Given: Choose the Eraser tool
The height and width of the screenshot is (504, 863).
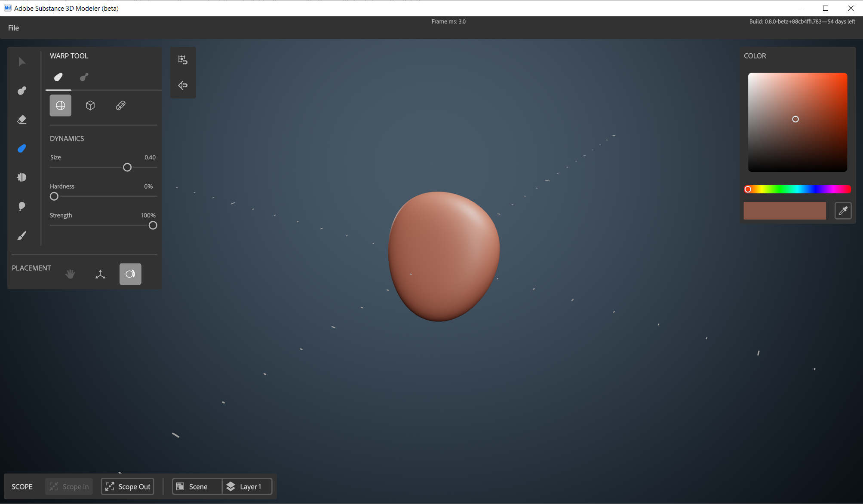Looking at the screenshot, I should coord(22,119).
